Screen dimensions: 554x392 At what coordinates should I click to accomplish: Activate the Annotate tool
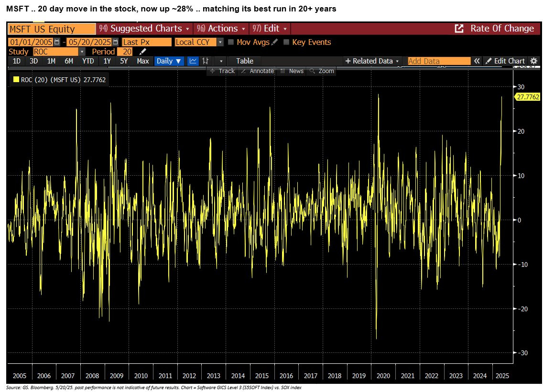pyautogui.click(x=257, y=71)
